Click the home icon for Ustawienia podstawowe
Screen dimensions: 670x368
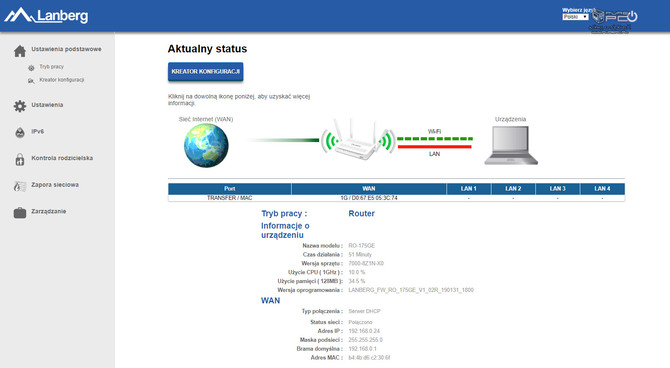(x=20, y=51)
